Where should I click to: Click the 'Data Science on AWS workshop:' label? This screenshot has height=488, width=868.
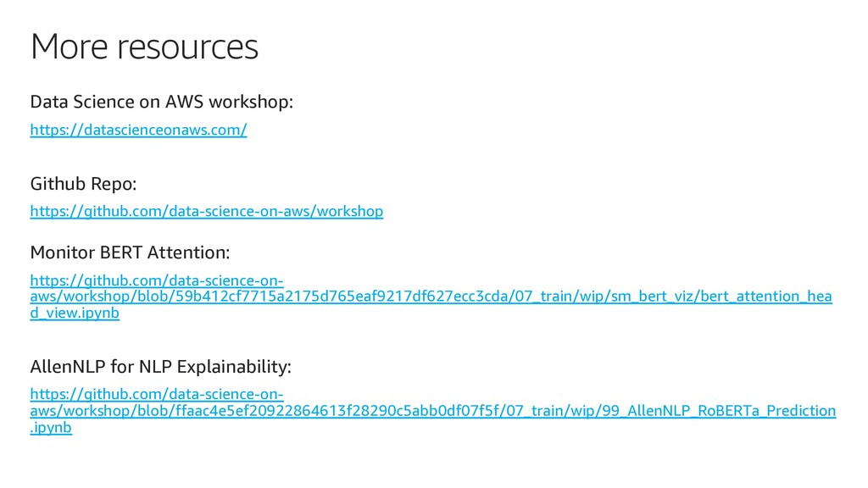tap(162, 102)
